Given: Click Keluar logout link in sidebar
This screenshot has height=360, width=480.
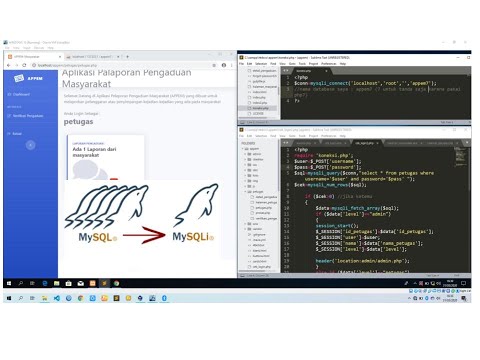Looking at the screenshot, I should point(15,134).
